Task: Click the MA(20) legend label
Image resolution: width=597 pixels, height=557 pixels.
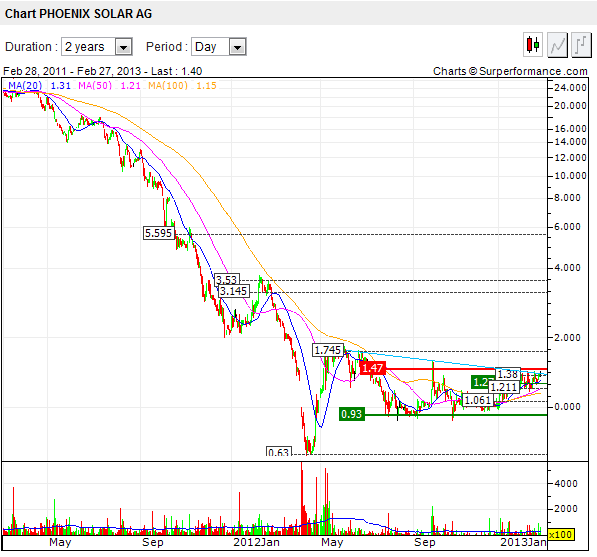Action: click(x=25, y=85)
